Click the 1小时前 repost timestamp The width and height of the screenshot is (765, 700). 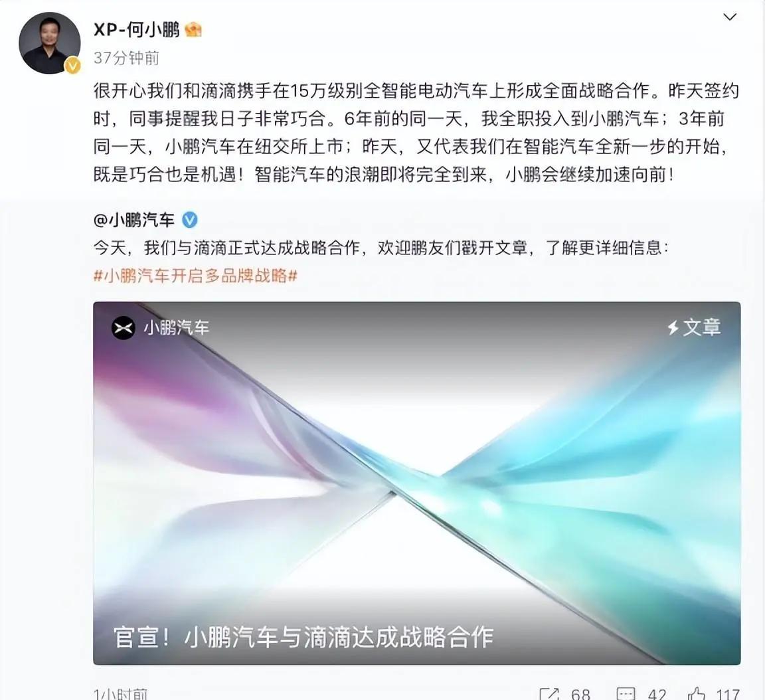coord(120,694)
